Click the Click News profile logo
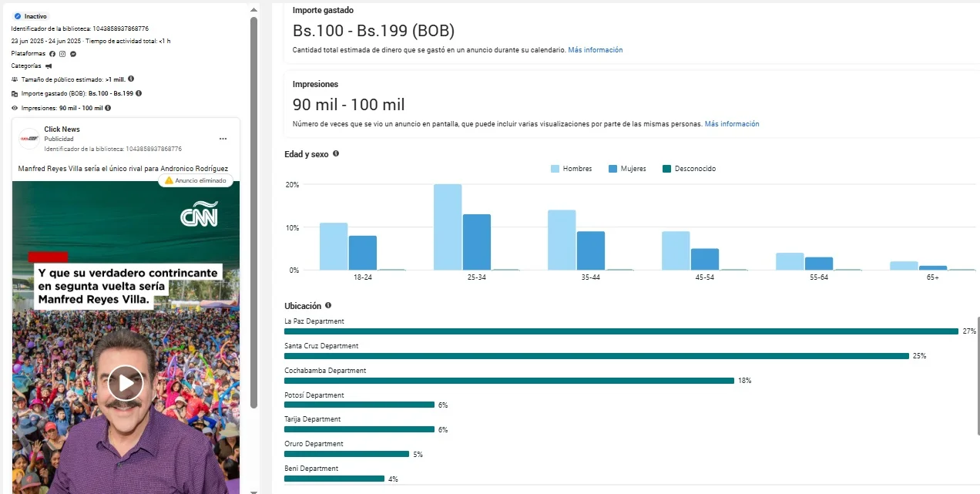This screenshot has width=980, height=494. (29, 139)
